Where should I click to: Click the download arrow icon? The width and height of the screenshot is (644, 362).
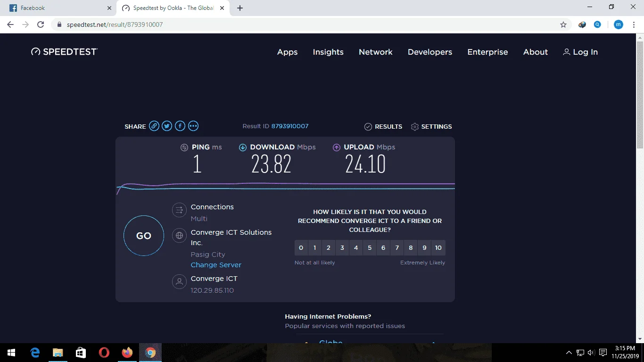click(243, 148)
